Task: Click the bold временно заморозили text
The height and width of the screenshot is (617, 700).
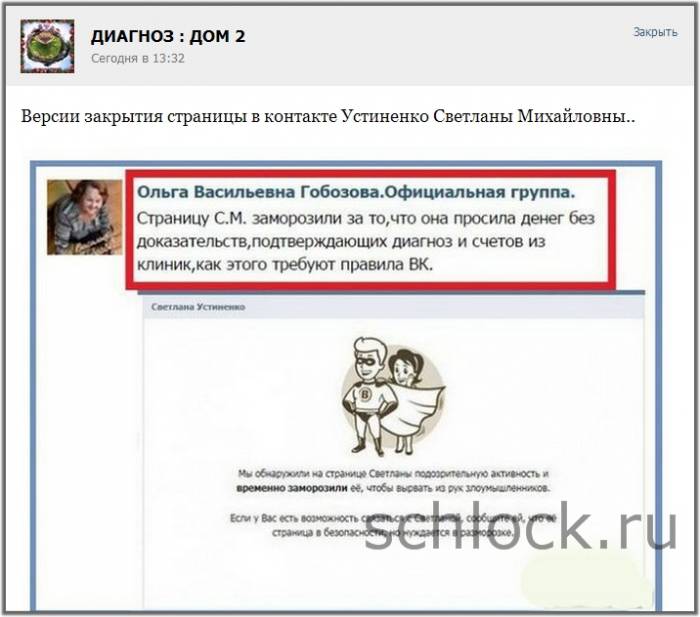Action: 292,488
